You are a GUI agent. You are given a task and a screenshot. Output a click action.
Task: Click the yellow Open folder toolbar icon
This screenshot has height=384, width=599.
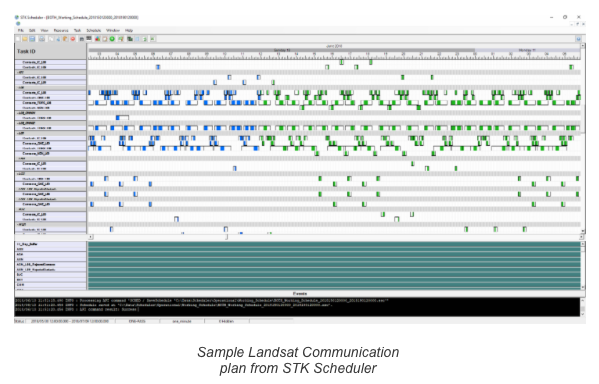tap(25, 39)
